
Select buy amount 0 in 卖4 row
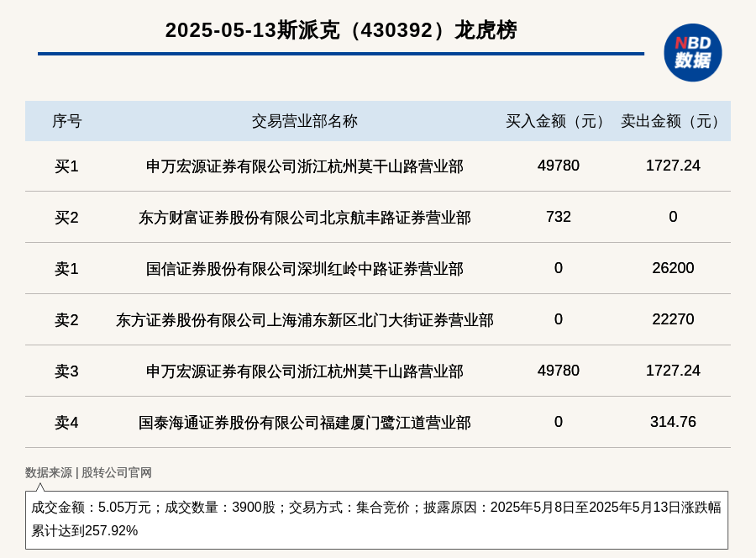tap(559, 422)
